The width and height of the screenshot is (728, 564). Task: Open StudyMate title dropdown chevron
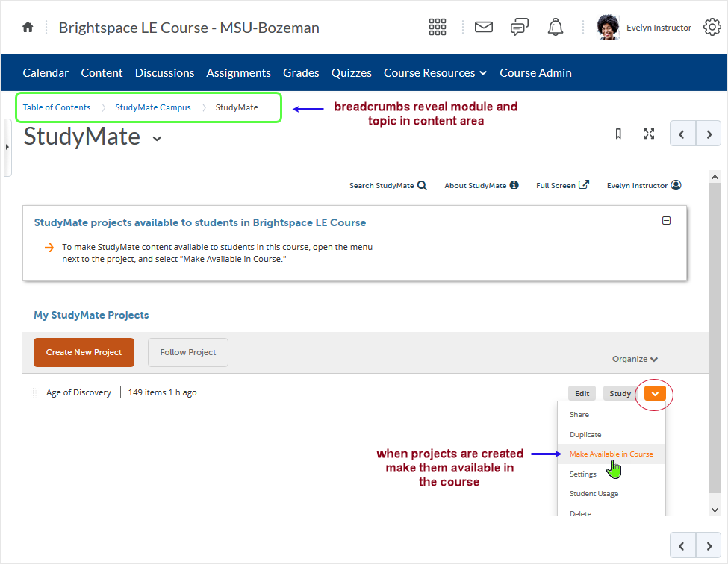point(158,139)
